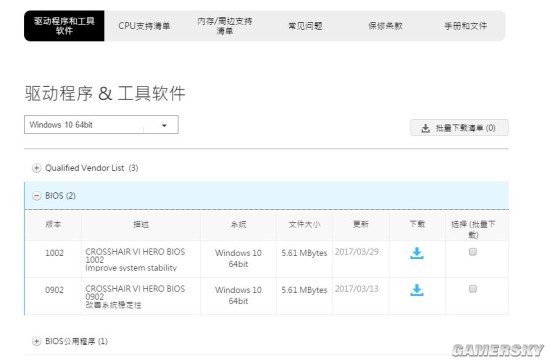550x362 pixels.
Task: Click the CROSSHAIR VI HERO BIOS 1002 description
Action: (135, 260)
